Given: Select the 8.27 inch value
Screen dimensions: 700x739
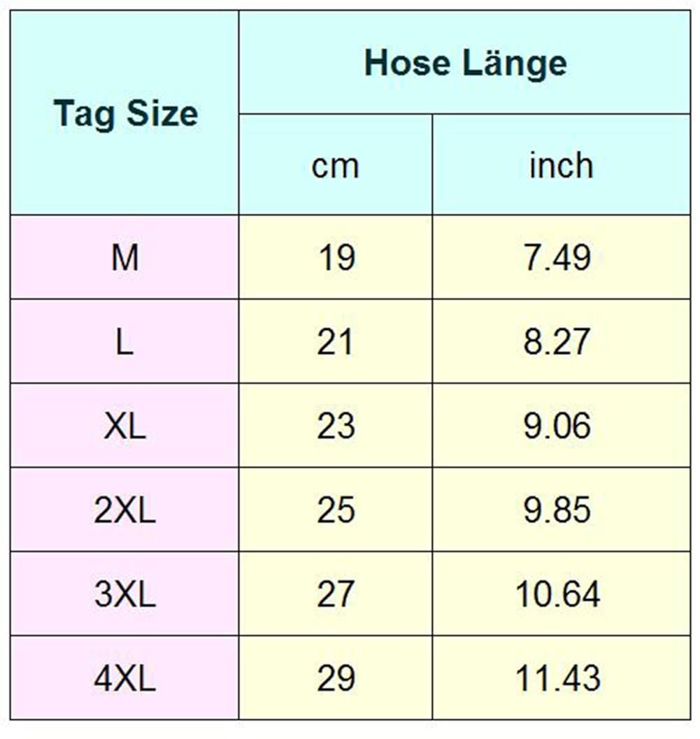Looking at the screenshot, I should [557, 342].
